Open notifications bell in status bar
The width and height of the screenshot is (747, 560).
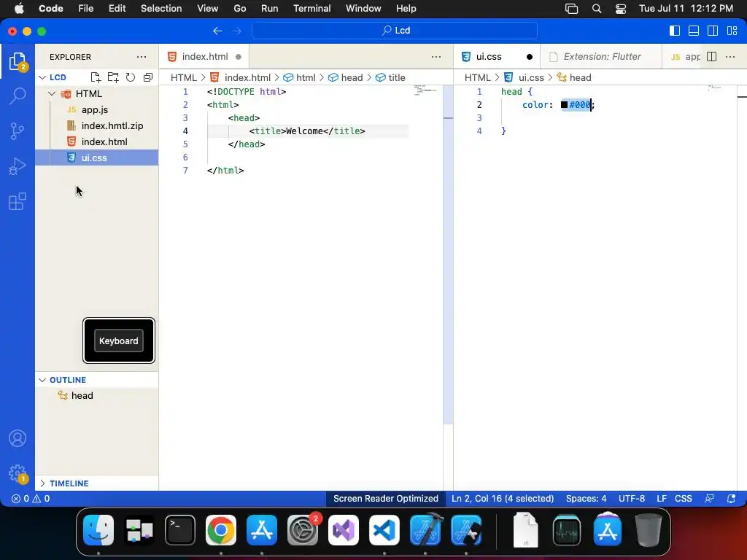point(731,499)
